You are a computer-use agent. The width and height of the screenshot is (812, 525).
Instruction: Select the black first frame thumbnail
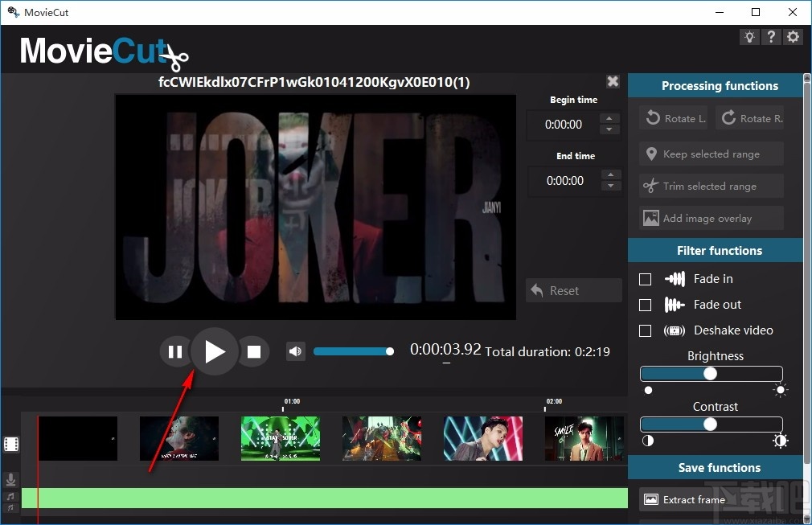(78, 438)
